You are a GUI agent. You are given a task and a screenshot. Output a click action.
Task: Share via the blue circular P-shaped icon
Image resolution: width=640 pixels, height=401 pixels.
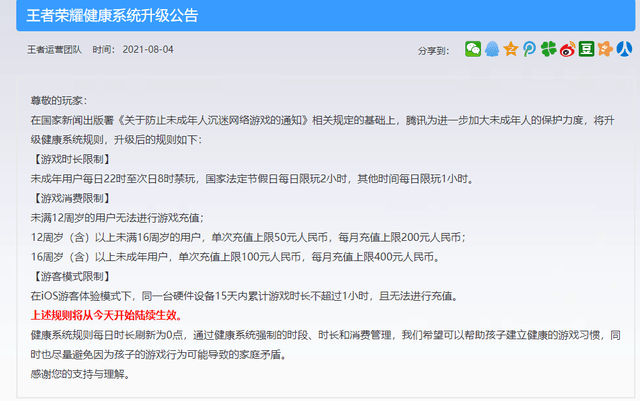529,49
